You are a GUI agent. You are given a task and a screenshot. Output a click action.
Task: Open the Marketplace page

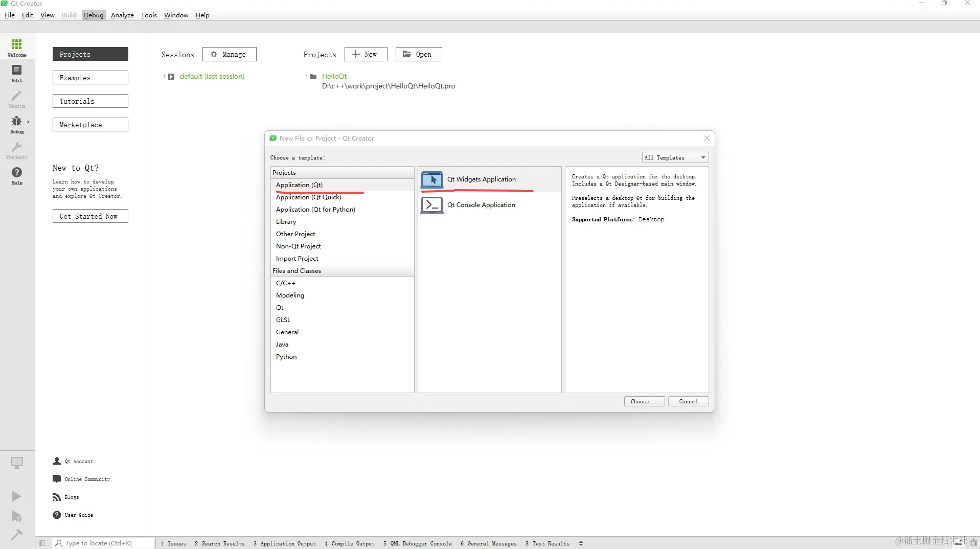click(x=90, y=125)
